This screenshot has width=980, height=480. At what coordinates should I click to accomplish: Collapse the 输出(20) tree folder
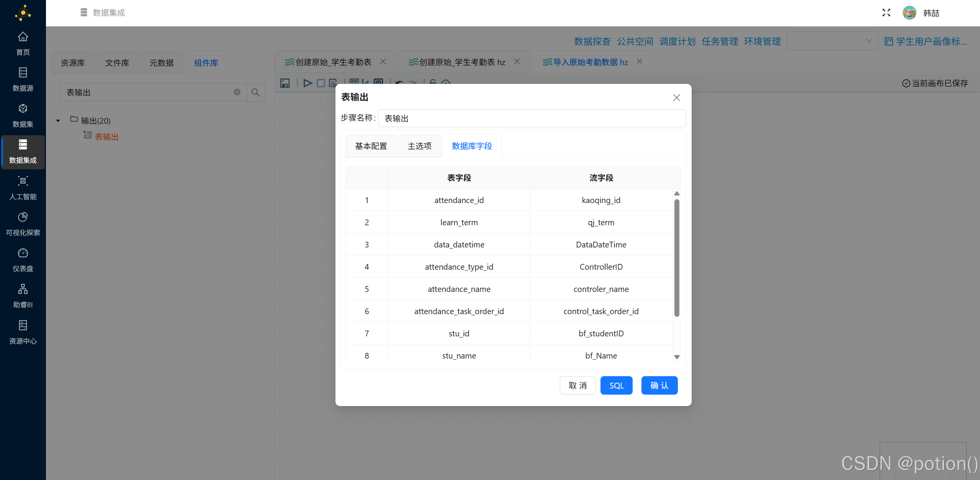(x=58, y=121)
